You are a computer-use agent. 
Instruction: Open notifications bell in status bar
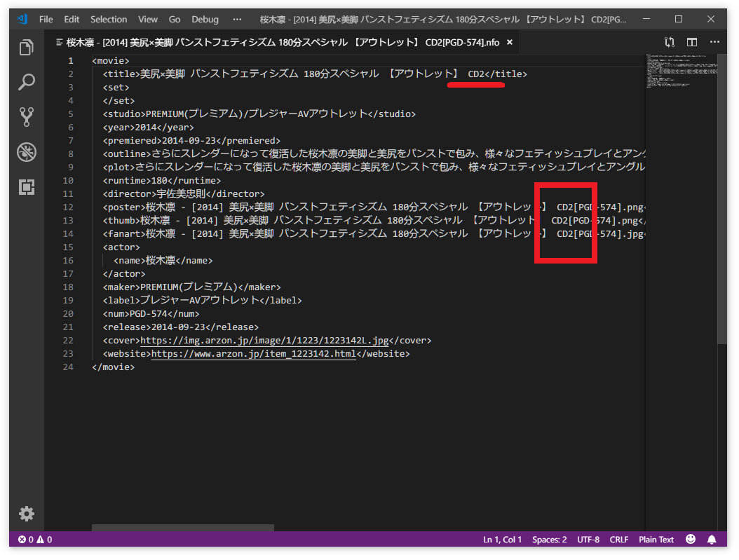(712, 540)
